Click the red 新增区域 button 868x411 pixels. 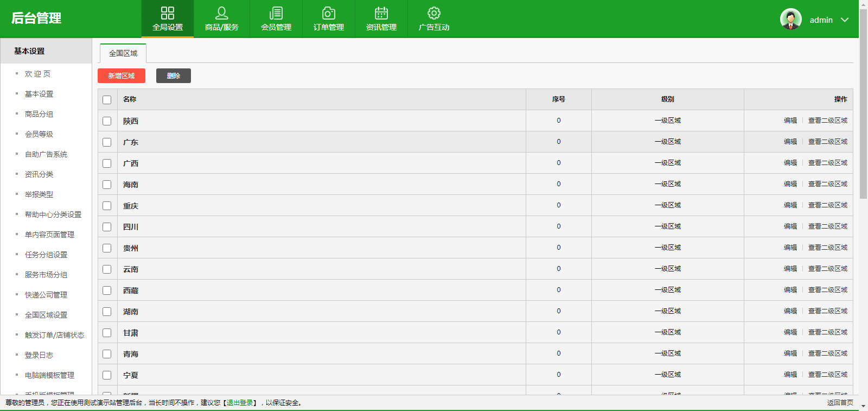coord(122,76)
